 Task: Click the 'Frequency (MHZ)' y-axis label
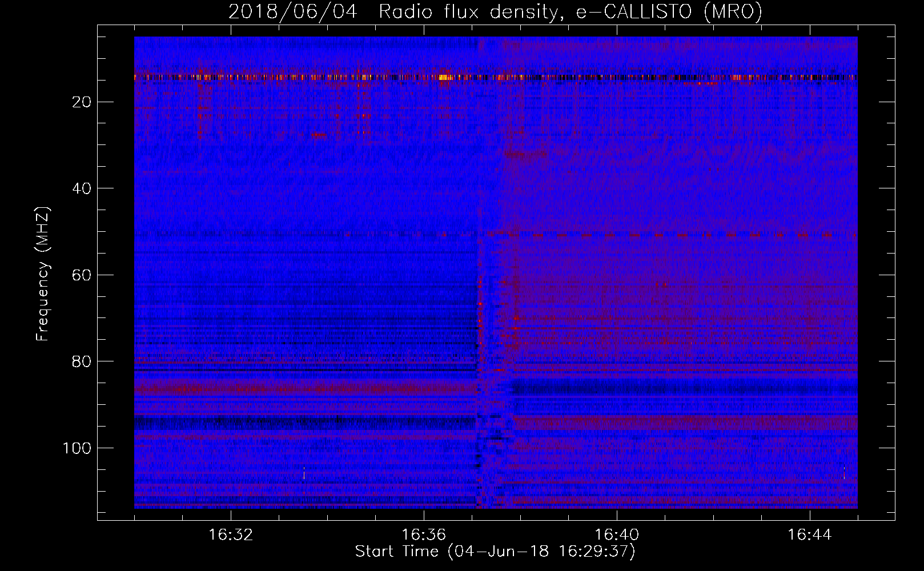pos(43,274)
